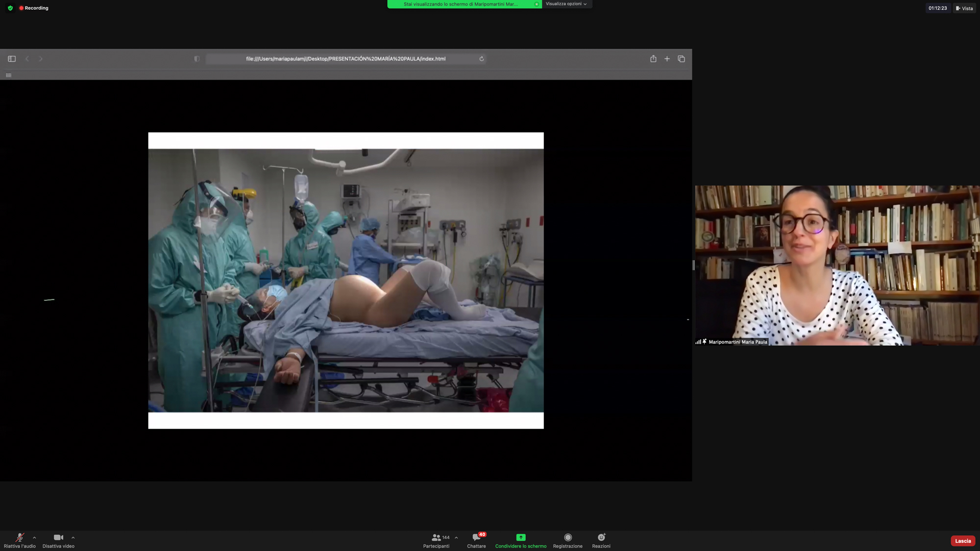
Task: Open the Vista view switcher
Action: point(964,8)
